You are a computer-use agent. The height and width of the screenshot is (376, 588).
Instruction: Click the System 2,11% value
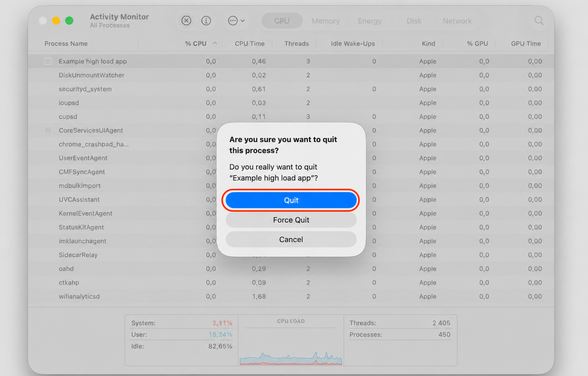coord(222,323)
